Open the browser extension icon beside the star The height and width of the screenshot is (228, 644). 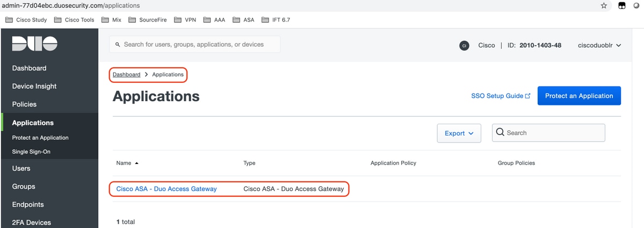pyautogui.click(x=622, y=5)
